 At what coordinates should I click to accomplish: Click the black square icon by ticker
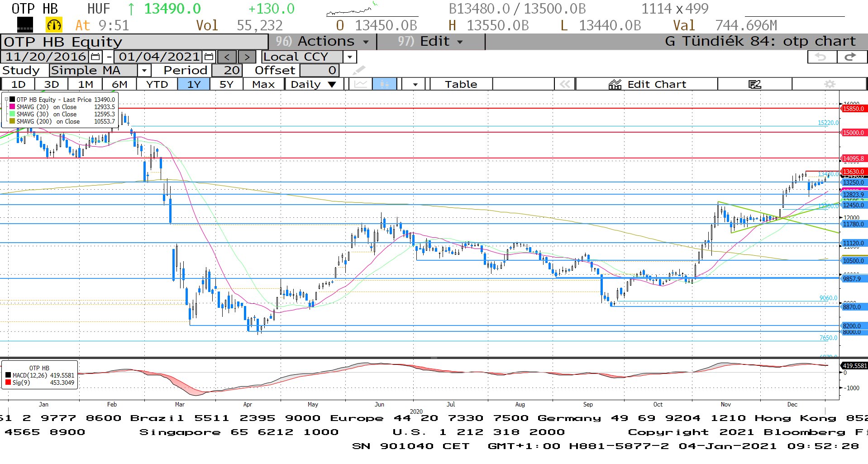pyautogui.click(x=24, y=25)
